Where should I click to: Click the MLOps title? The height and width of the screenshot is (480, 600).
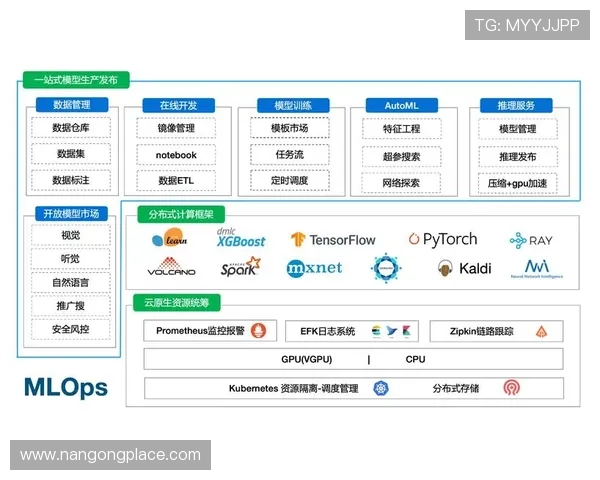66,387
